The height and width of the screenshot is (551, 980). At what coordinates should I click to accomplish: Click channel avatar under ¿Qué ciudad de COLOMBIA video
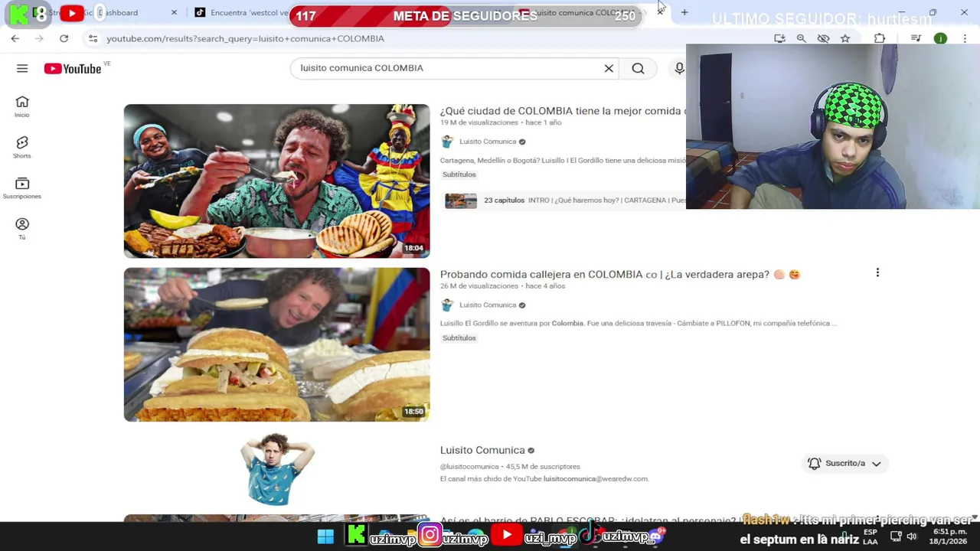(447, 142)
